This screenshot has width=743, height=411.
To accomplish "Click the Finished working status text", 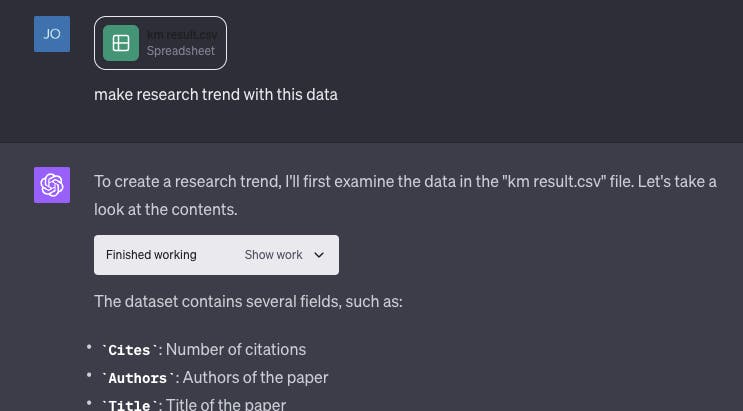I will click(x=151, y=255).
